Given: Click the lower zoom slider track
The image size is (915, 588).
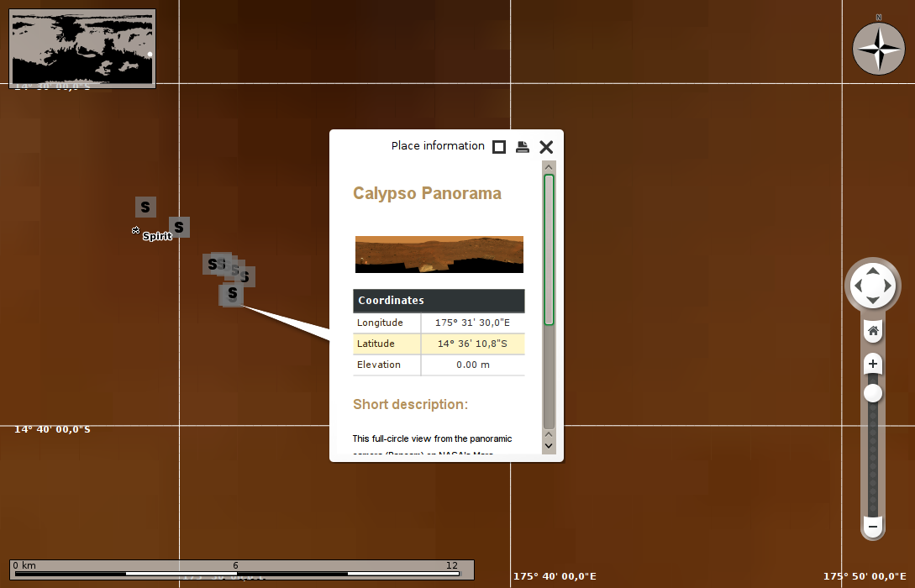Looking at the screenshot, I should 873,459.
